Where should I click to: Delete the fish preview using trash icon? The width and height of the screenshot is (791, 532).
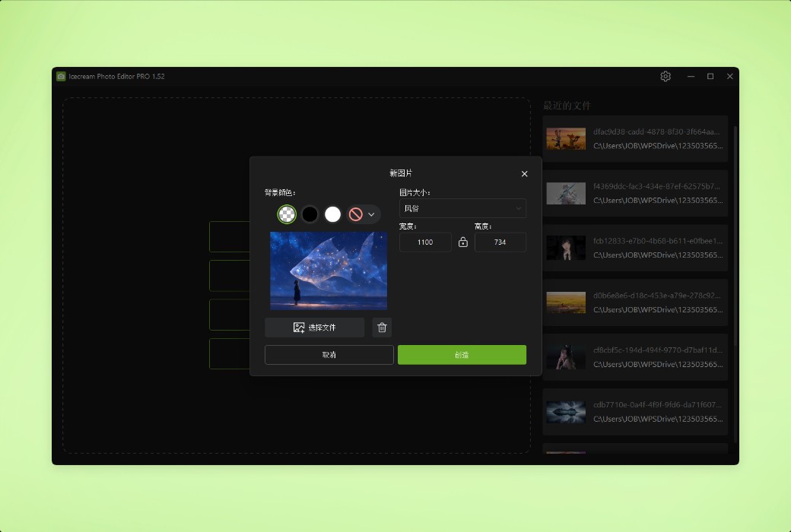tap(382, 327)
